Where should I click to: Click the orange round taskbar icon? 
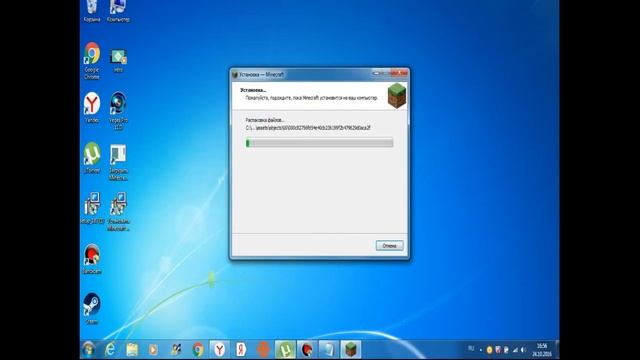[x=263, y=349]
